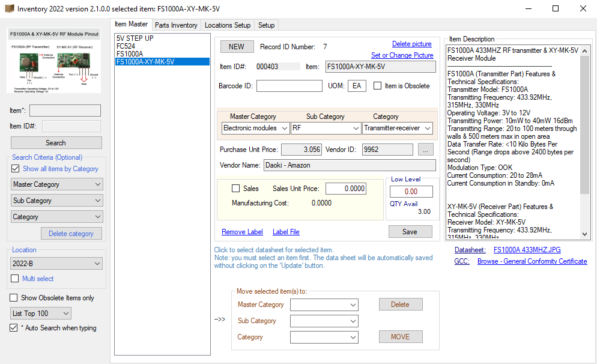Switch to the Parts Inventory tab
The image size is (597, 364).
pos(176,25)
